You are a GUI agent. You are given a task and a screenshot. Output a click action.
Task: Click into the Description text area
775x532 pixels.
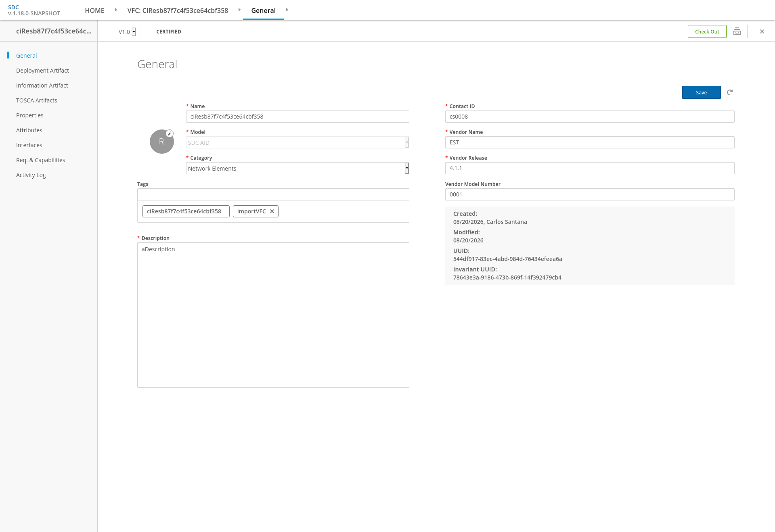(273, 315)
